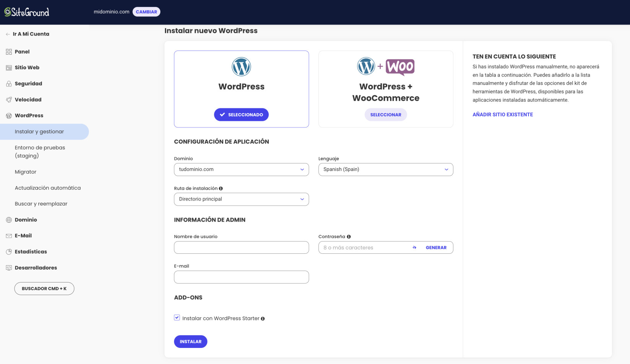630x364 pixels.
Task: Click the Sitio Web sidebar icon
Action: (9, 68)
